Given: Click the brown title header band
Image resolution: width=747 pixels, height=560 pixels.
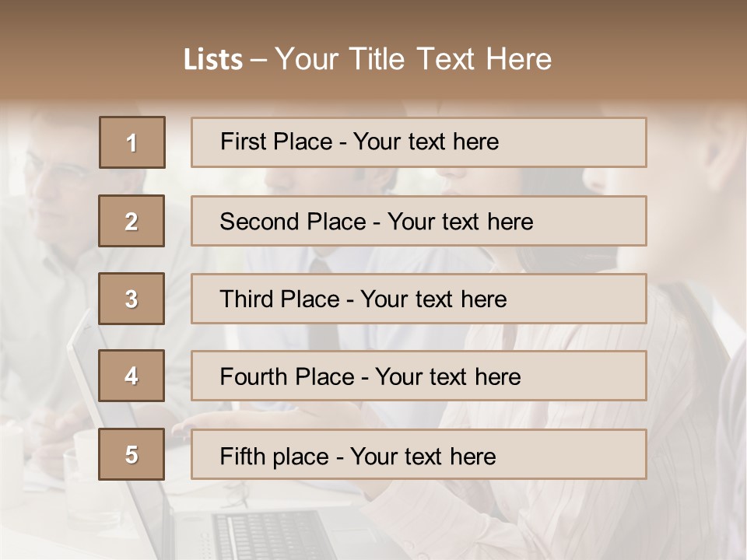Looking at the screenshot, I should (373, 50).
